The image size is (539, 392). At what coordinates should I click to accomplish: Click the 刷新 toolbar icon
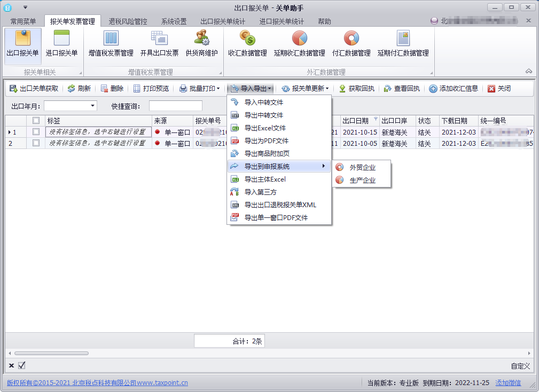click(79, 88)
